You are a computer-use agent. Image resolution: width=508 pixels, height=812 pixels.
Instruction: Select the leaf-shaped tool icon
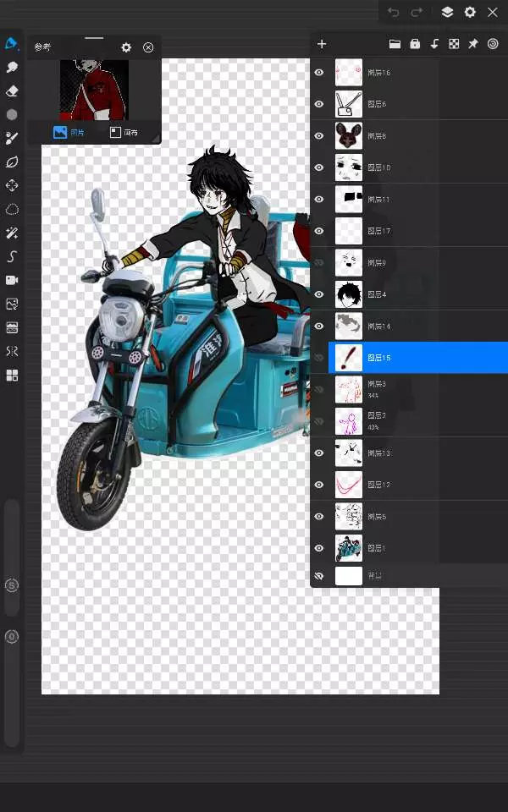point(11,162)
